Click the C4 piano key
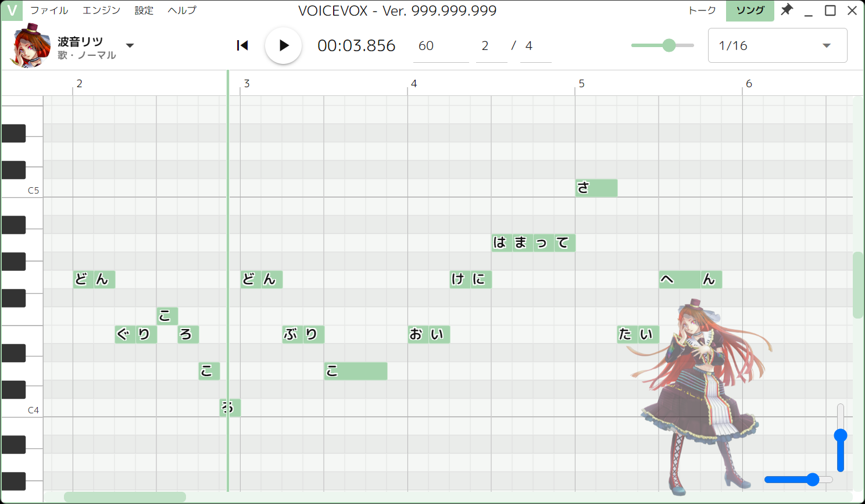Image resolution: width=865 pixels, height=504 pixels. [x=22, y=408]
